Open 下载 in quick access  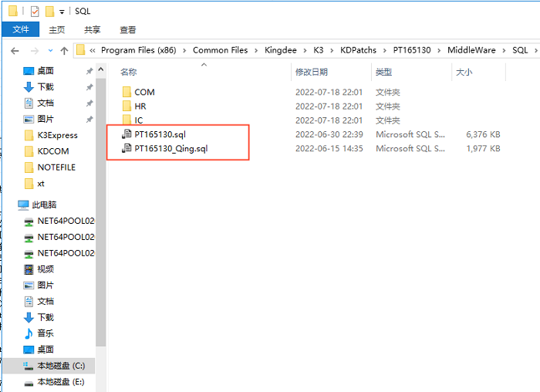pos(45,86)
